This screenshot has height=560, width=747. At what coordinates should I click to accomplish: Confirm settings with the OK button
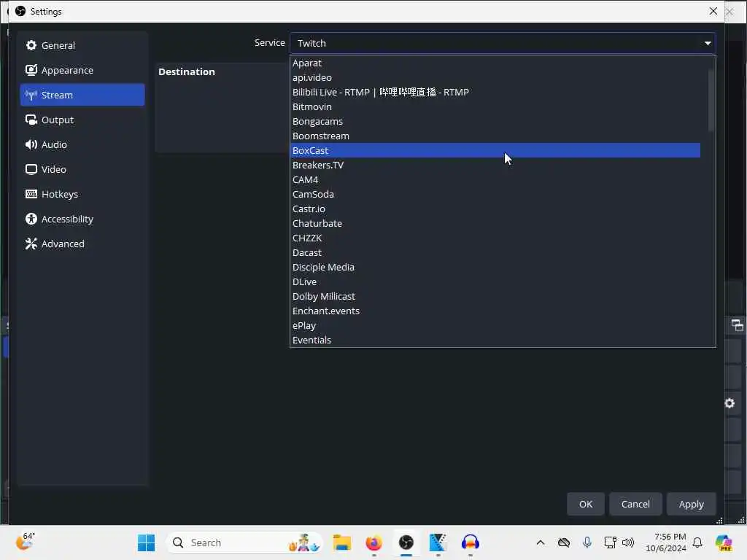tap(586, 504)
